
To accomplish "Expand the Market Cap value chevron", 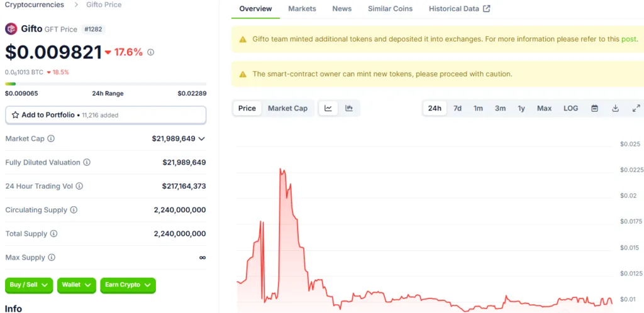I will (201, 139).
